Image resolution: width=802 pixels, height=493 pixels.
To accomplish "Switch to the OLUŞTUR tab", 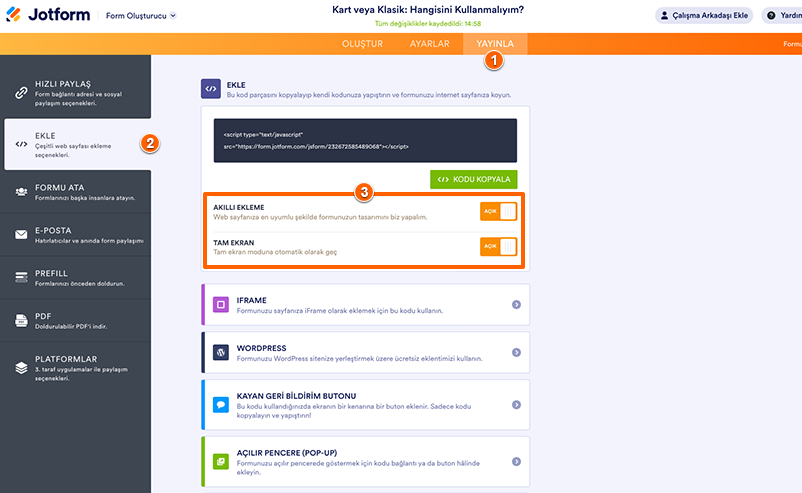I will (x=362, y=44).
